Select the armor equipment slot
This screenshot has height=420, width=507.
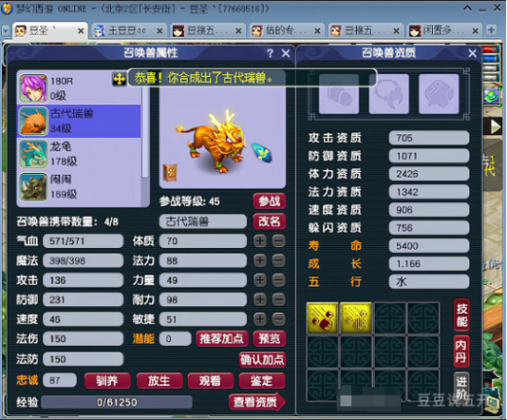coord(438,94)
